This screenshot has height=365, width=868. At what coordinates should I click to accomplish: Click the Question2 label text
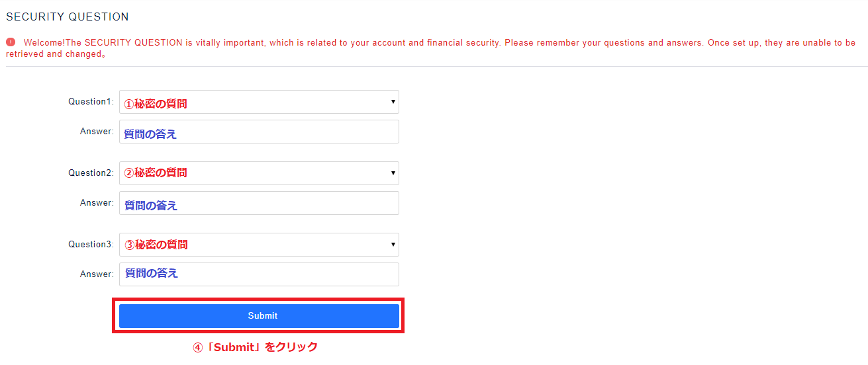91,173
